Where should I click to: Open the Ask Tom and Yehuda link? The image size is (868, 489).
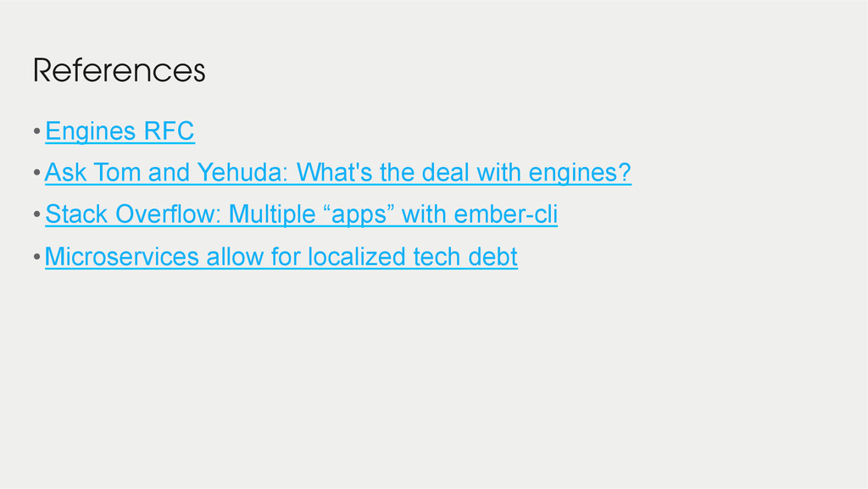point(337,173)
